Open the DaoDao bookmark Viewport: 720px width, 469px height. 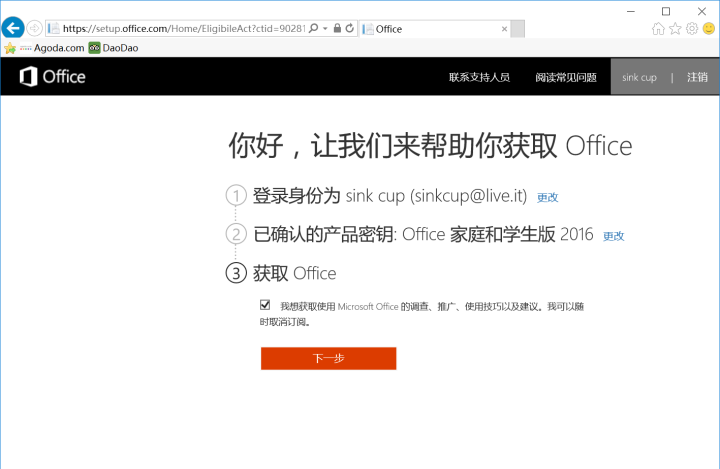(113, 48)
